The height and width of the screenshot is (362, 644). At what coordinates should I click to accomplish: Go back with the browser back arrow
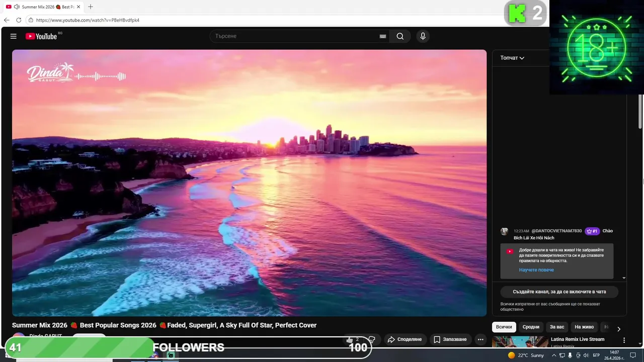pos(7,20)
